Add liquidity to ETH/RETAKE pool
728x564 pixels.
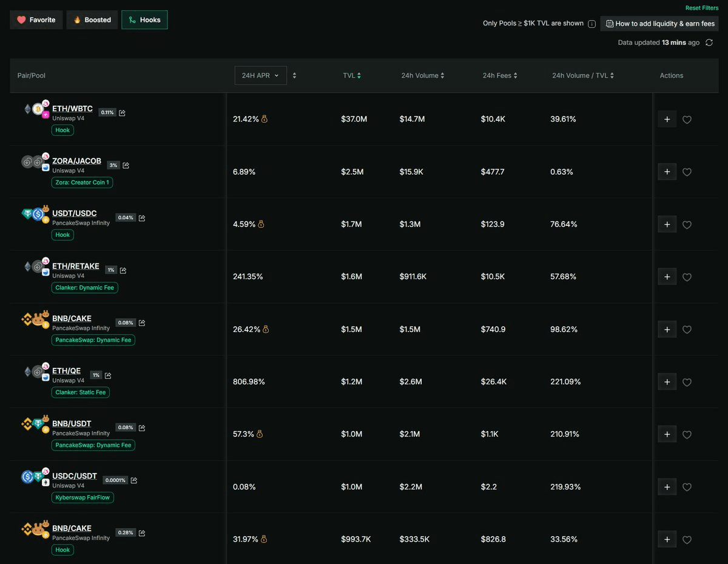(x=667, y=277)
